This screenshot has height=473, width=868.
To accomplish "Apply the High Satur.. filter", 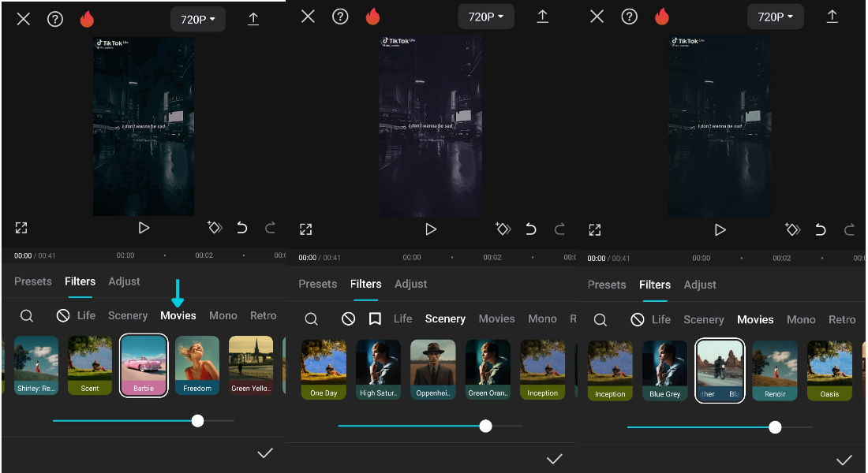I will [x=378, y=370].
